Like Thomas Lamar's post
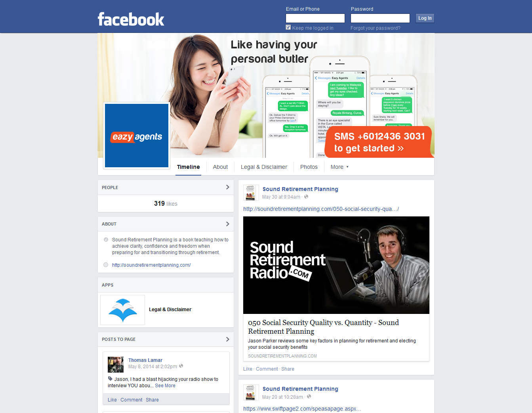Viewport: 532px width, 413px height. coord(112,400)
